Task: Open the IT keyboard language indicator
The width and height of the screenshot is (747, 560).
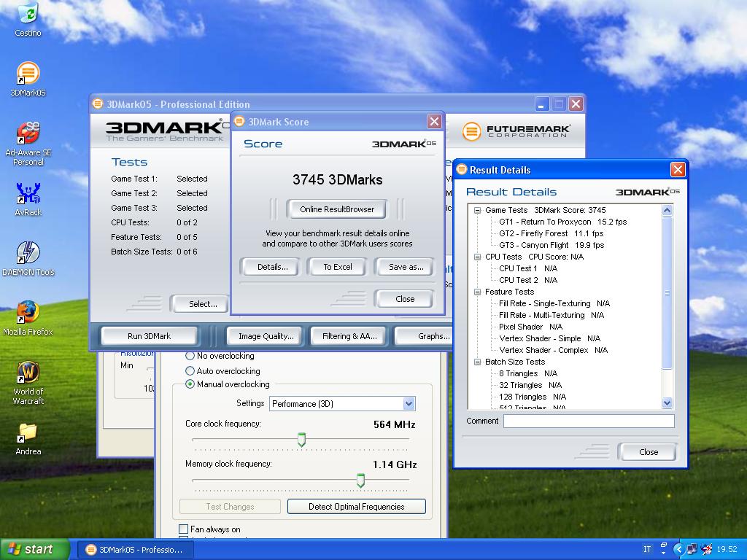Action: point(647,549)
